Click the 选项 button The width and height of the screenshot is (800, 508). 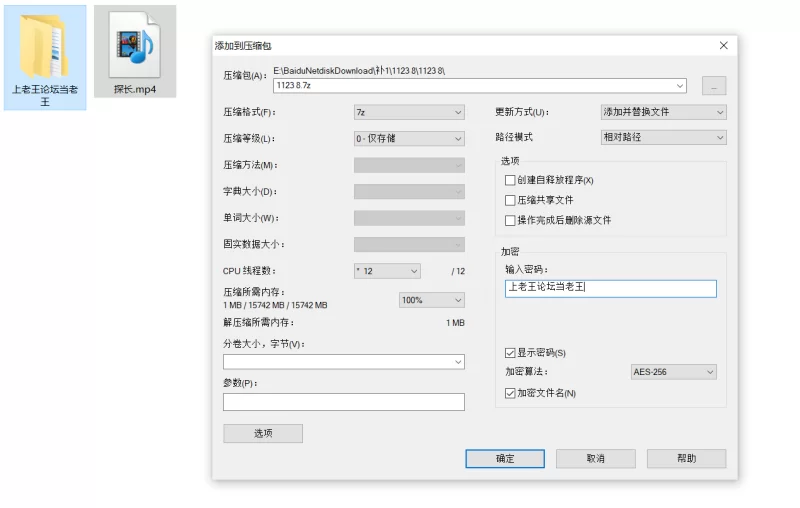(263, 433)
